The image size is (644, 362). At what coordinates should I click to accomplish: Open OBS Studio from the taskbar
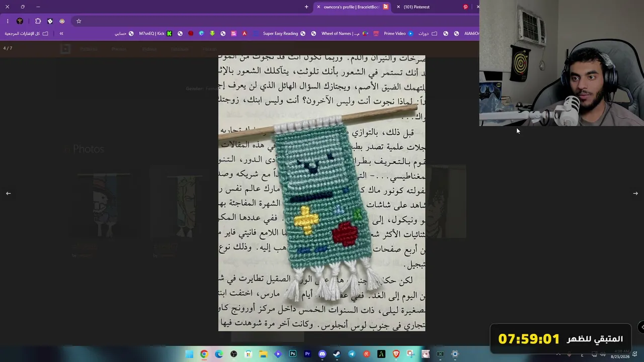click(x=233, y=354)
